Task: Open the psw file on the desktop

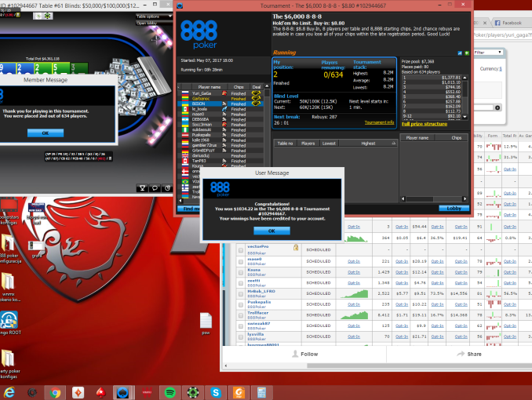Action: pyautogui.click(x=206, y=322)
